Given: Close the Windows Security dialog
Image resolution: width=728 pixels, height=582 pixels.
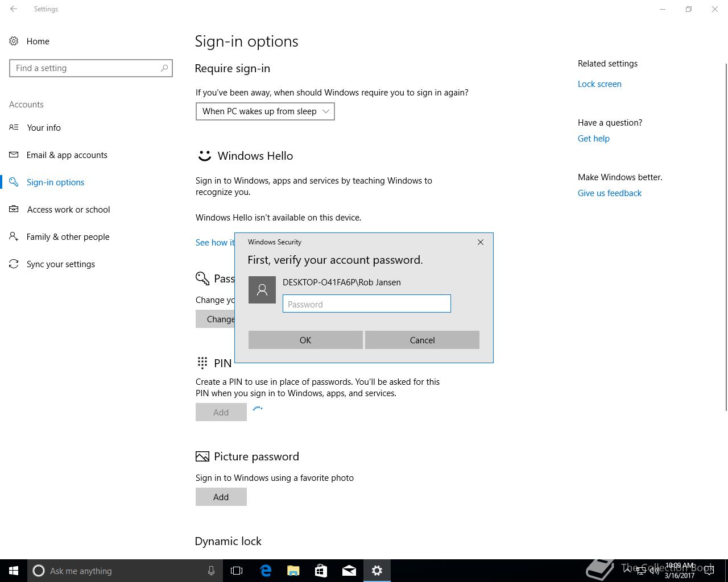Looking at the screenshot, I should (481, 242).
